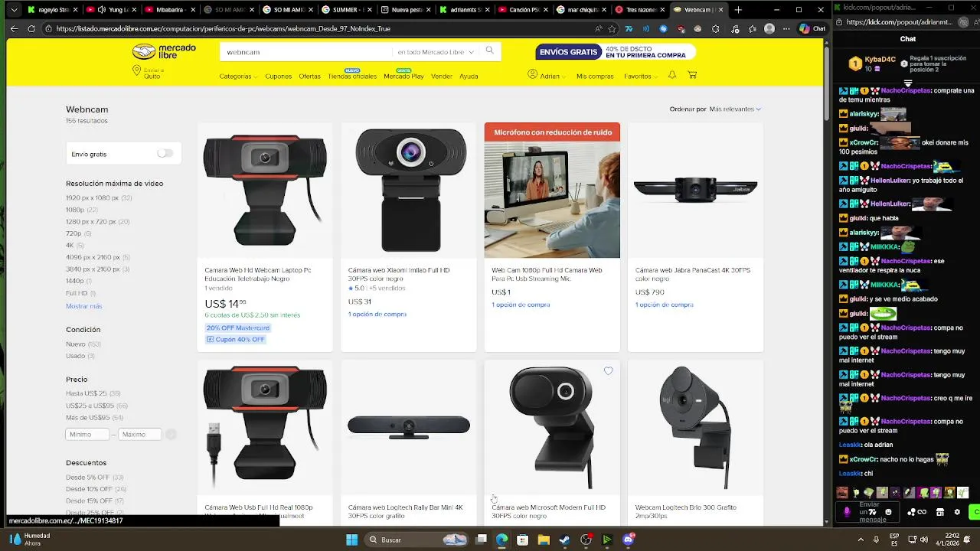Focus the Máximo price input
This screenshot has width=980, height=551.
139,435
